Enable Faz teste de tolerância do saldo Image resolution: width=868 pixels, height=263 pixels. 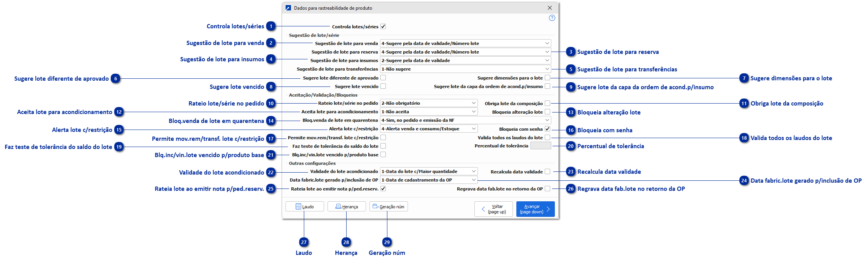point(383,146)
